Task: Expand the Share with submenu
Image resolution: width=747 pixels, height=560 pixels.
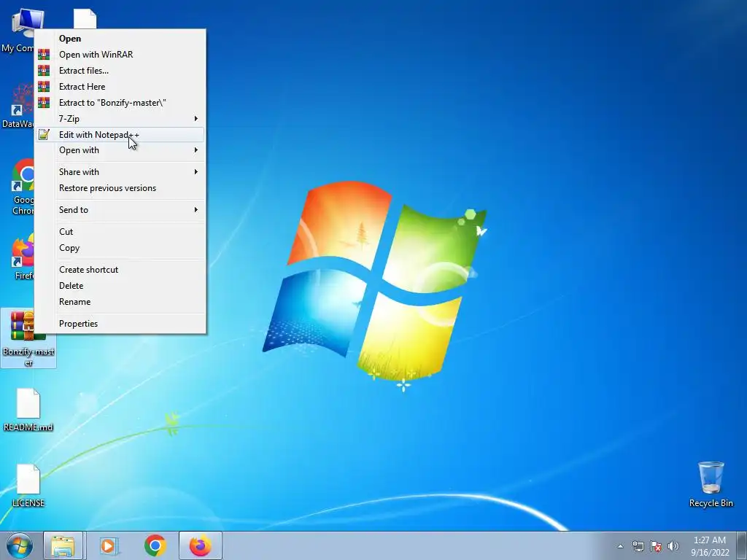Action: click(x=120, y=172)
